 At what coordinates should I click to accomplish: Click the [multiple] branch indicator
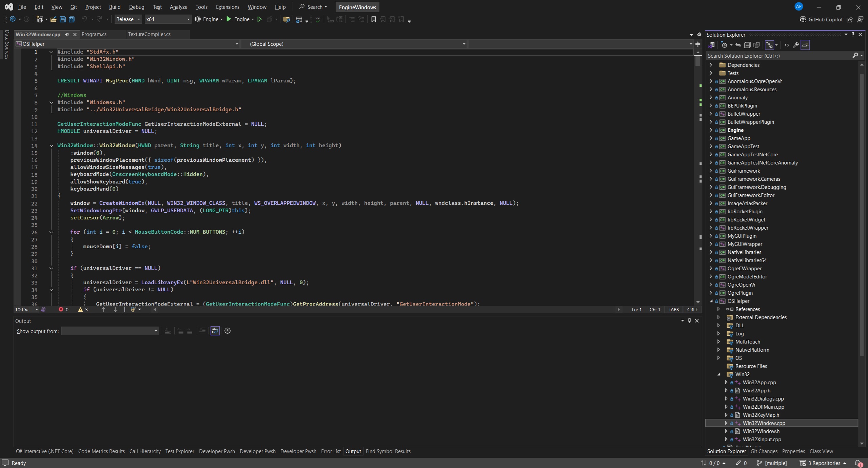pyautogui.click(x=772, y=463)
